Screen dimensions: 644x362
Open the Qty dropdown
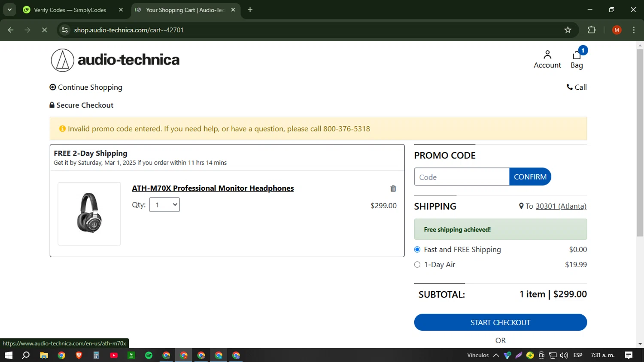(164, 205)
